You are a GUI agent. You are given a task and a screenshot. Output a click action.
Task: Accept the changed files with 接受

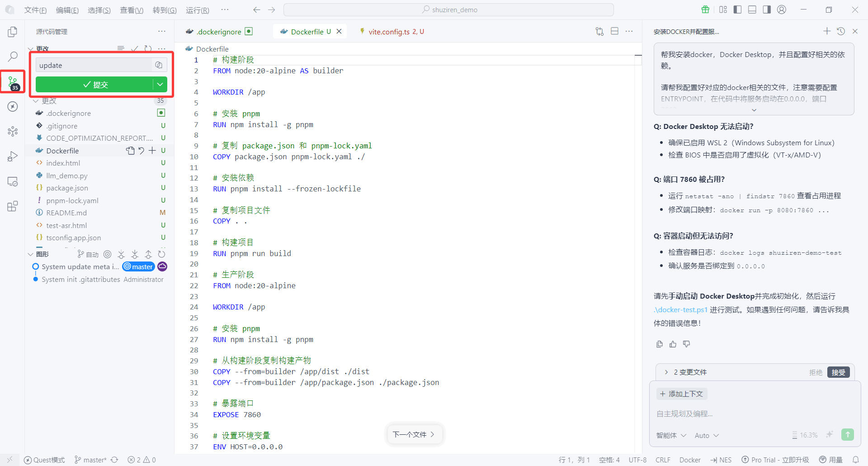[838, 372]
